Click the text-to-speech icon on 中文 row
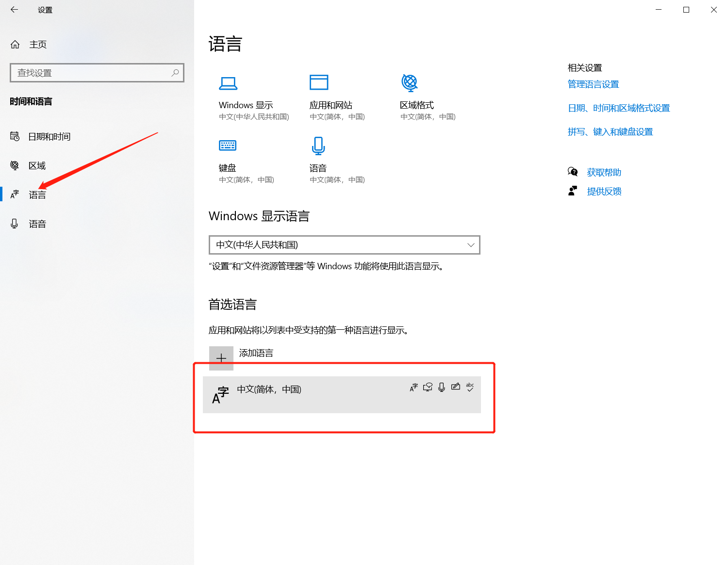The width and height of the screenshot is (728, 565). click(428, 387)
